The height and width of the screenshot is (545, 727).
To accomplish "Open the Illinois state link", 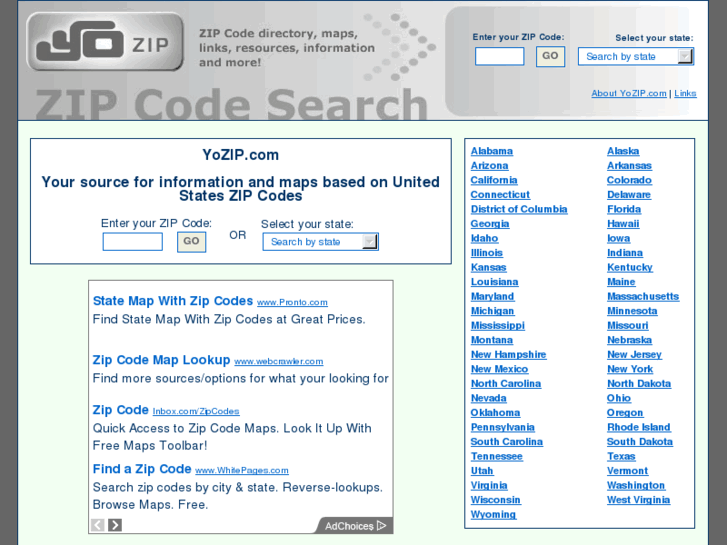I will [487, 253].
